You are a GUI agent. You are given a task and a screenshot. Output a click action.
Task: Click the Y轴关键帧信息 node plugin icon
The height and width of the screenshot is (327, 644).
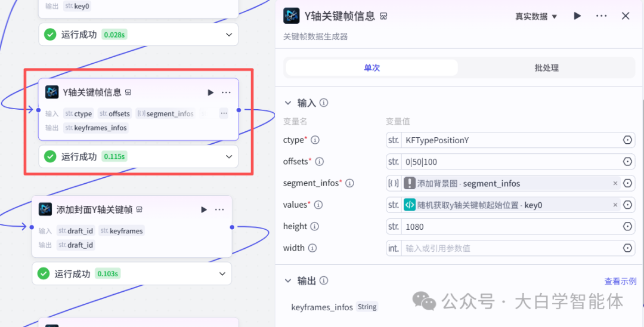tap(52, 92)
